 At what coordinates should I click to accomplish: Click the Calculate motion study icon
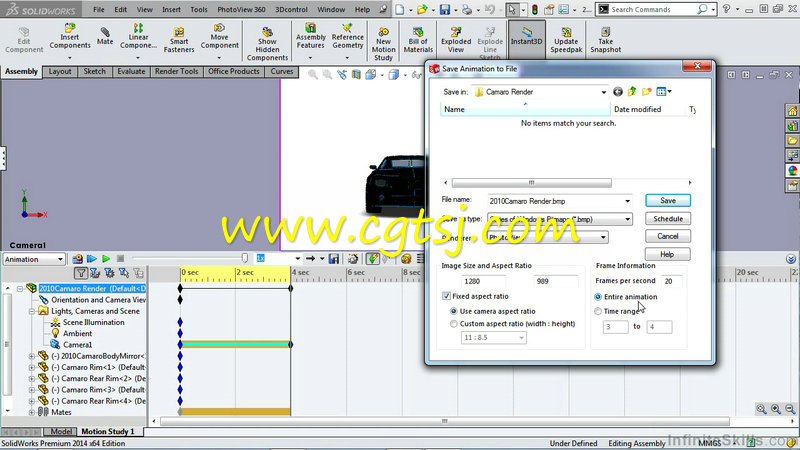pyautogui.click(x=78, y=259)
